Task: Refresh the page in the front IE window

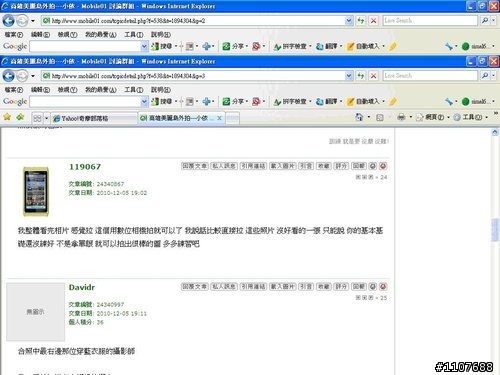Action: [361, 76]
